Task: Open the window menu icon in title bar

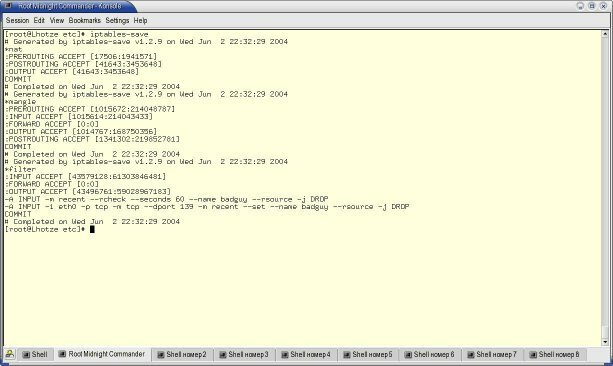Action: 7,5
